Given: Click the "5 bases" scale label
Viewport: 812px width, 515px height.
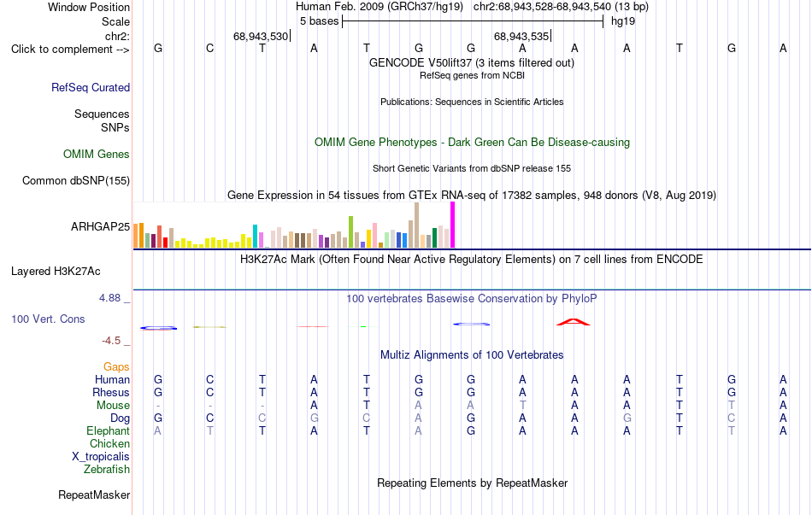Looking at the screenshot, I should [319, 21].
